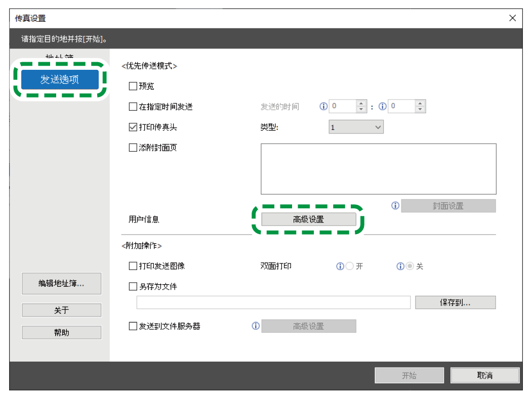Image resolution: width=532 pixels, height=398 pixels.
Task: Click the 编辑地址簿 button
Action: (x=61, y=284)
